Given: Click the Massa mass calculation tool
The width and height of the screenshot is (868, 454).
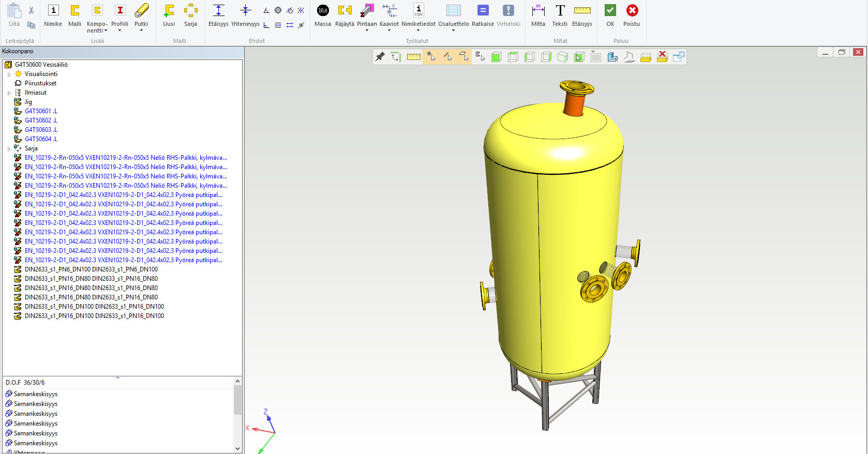Looking at the screenshot, I should click(322, 15).
